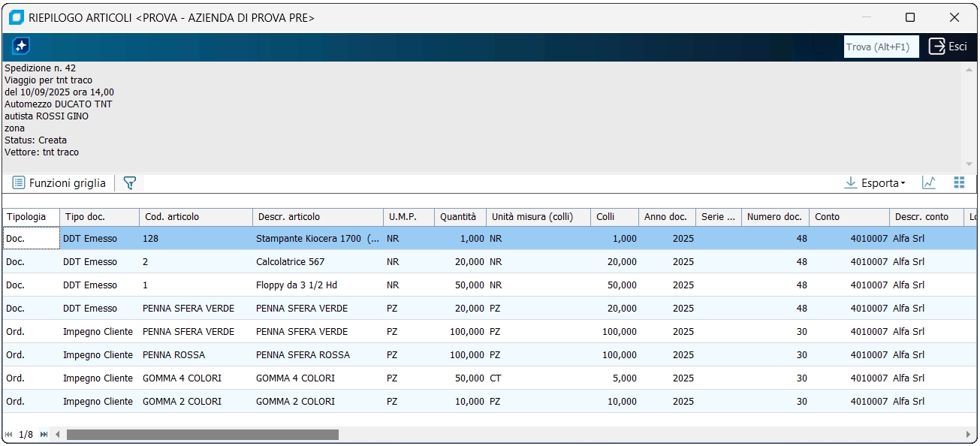980x446 pixels.
Task: Open the Funzioni griglia menu
Action: click(x=59, y=182)
